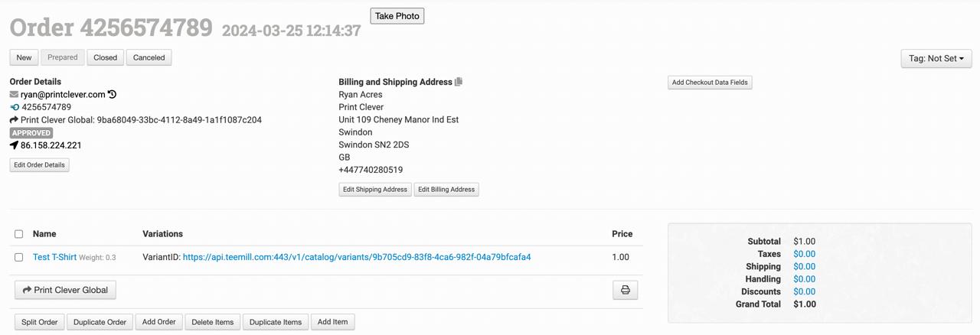The height and width of the screenshot is (335, 980).
Task: Click the location arrow icon by IP address
Action: pos(14,145)
